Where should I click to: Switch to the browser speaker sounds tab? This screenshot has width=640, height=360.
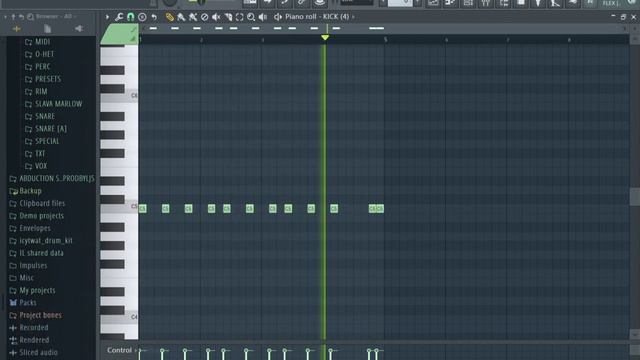coord(79,29)
